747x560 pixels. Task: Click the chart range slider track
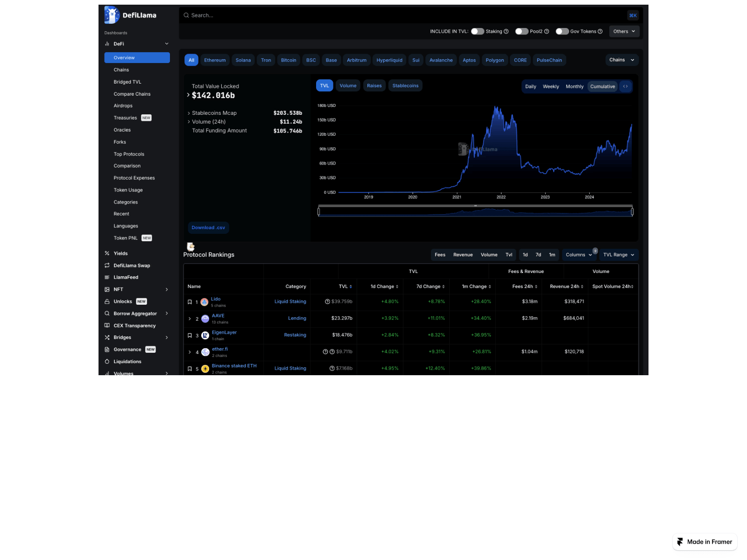475,212
